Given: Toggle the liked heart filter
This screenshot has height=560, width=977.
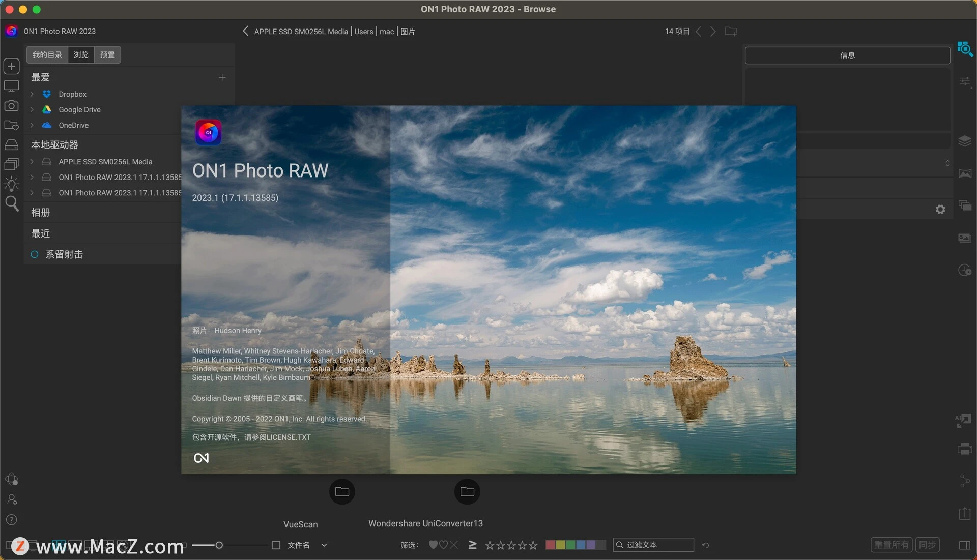Looking at the screenshot, I should coord(433,545).
